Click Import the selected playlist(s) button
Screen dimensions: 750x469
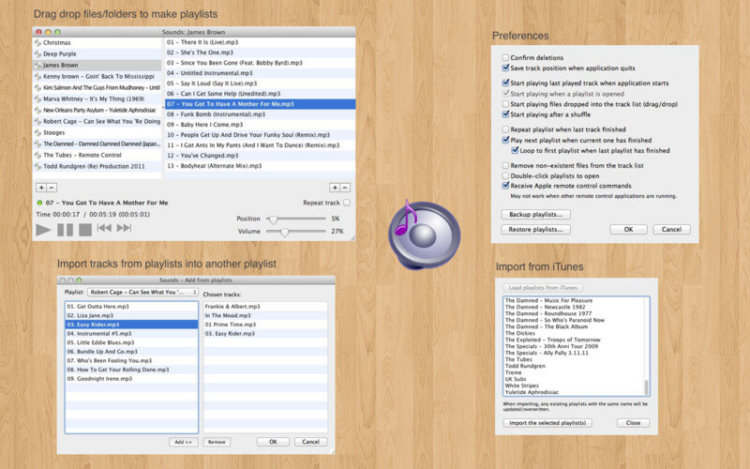547,423
